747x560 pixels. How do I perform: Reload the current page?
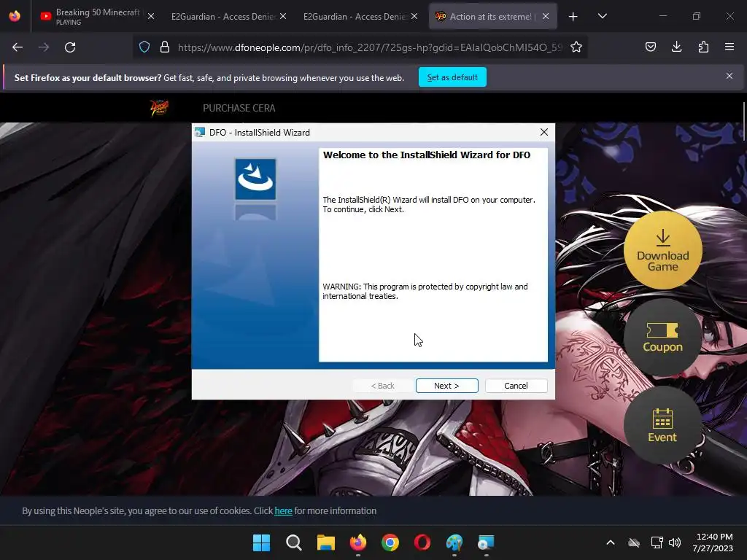[x=70, y=47]
